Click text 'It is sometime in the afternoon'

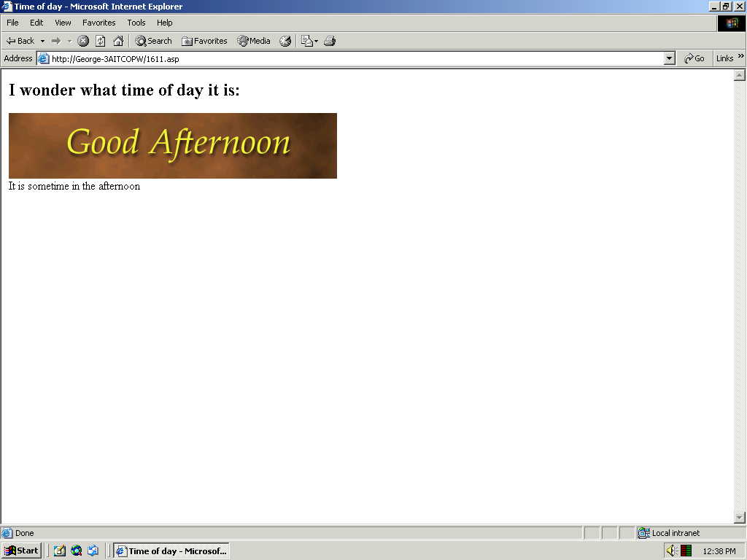tap(74, 186)
